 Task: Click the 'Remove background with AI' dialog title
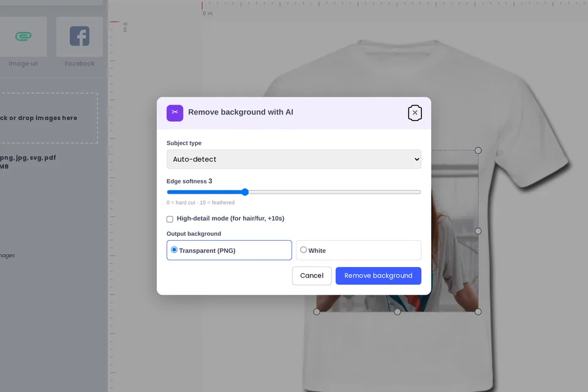[241, 112]
